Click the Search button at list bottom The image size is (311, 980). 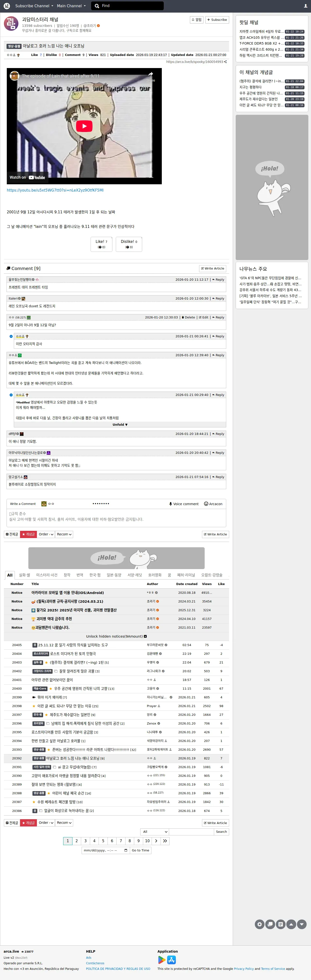coord(221,832)
